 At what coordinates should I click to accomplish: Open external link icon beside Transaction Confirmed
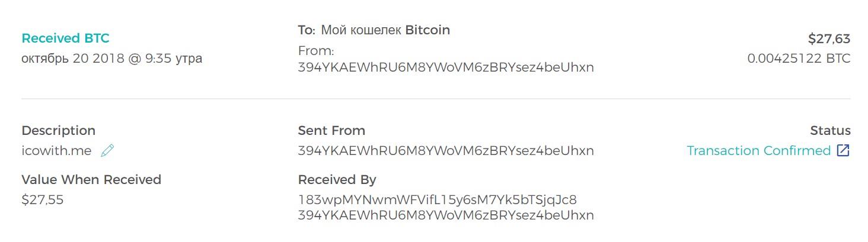[x=843, y=150]
